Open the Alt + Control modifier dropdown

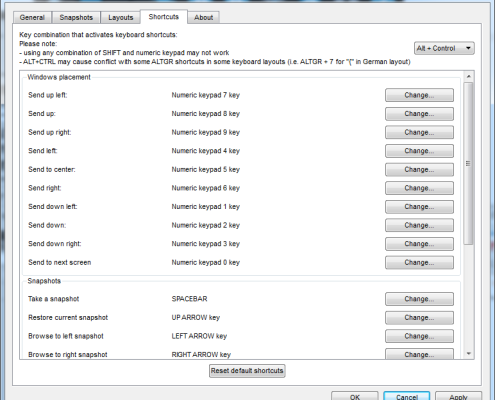444,48
